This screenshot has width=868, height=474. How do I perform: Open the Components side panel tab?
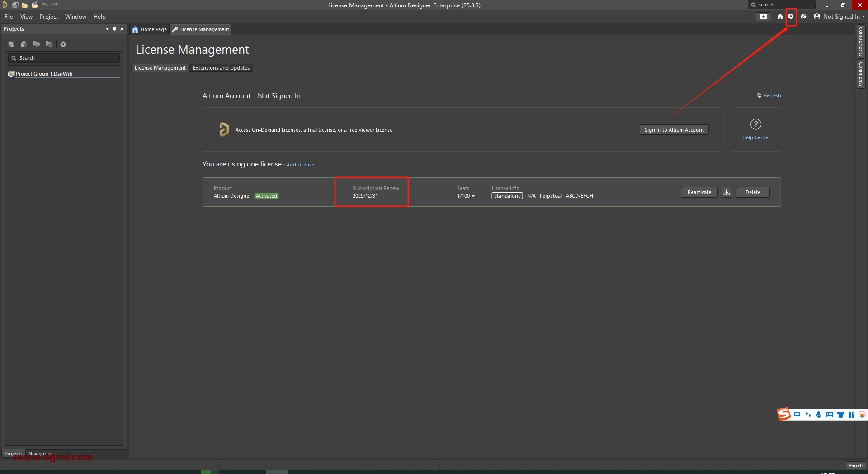pos(861,41)
